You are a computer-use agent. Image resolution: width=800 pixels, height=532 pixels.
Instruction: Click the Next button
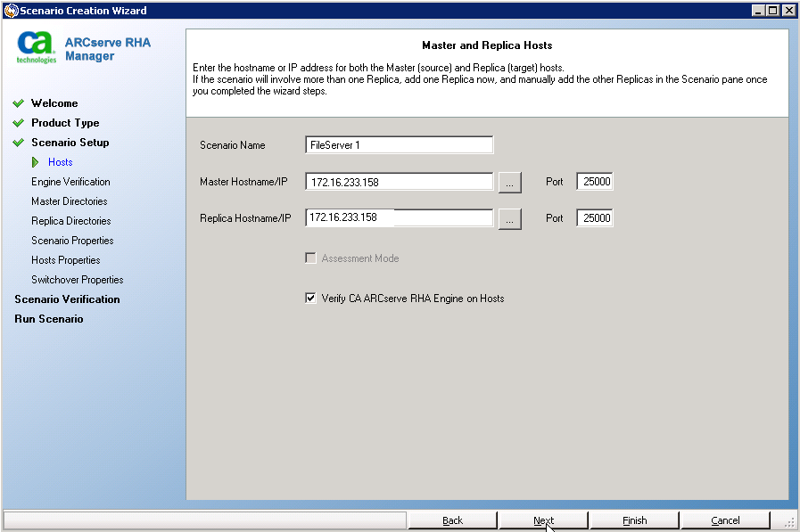point(543,520)
